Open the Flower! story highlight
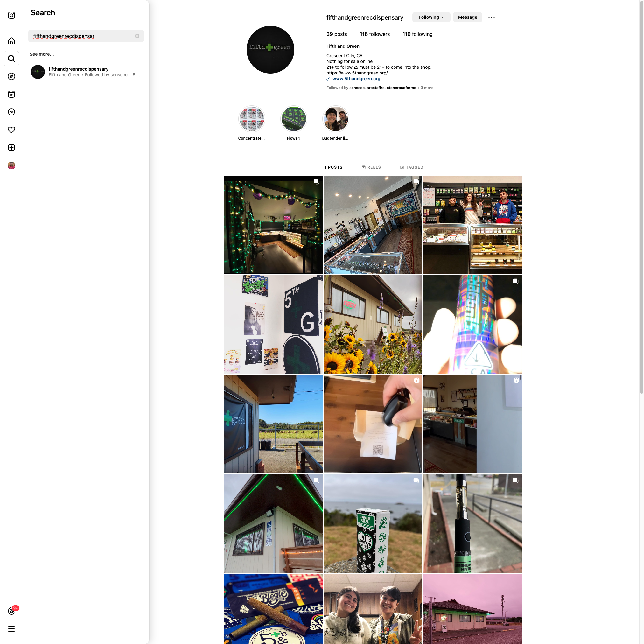 pyautogui.click(x=294, y=123)
